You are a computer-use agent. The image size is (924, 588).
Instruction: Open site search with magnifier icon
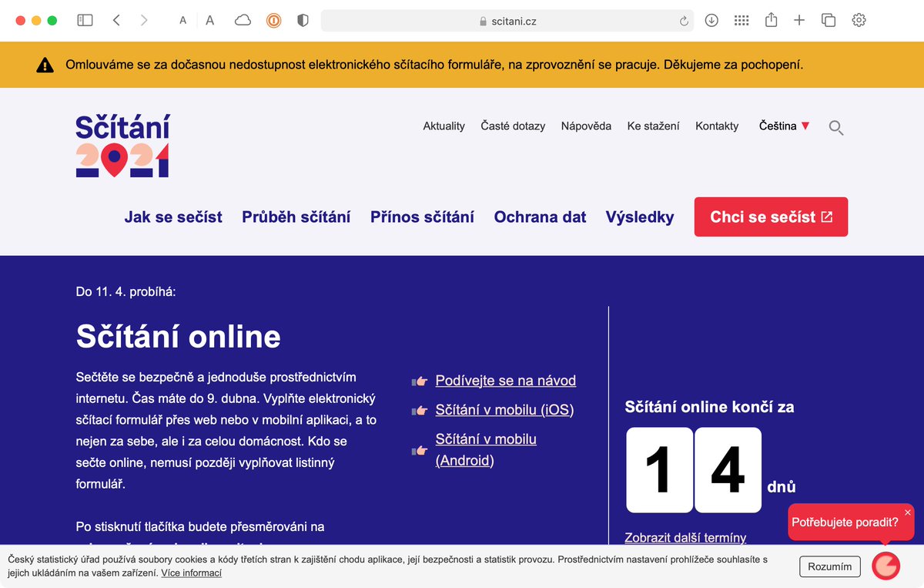[x=836, y=128]
